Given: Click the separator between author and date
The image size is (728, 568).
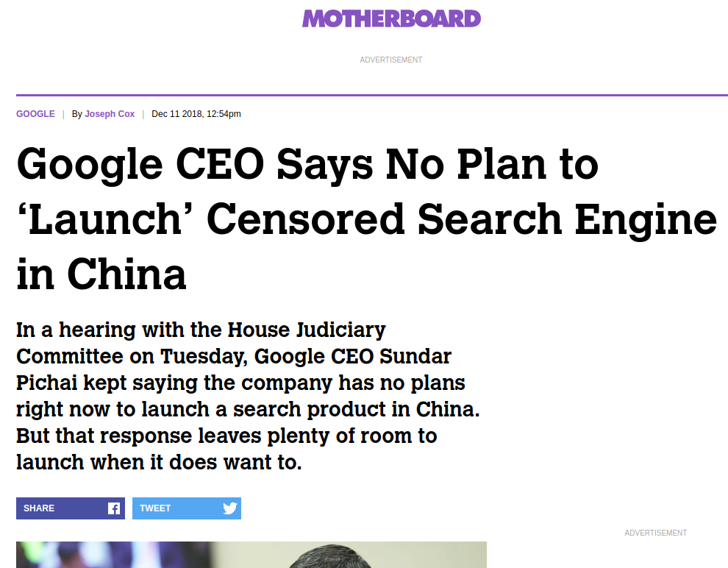Looking at the screenshot, I should pyautogui.click(x=143, y=114).
